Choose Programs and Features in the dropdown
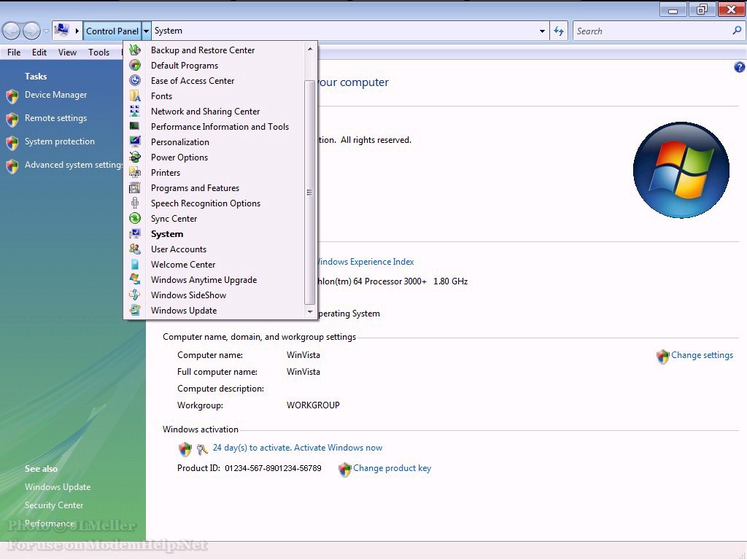The width and height of the screenshot is (747, 560). (195, 188)
